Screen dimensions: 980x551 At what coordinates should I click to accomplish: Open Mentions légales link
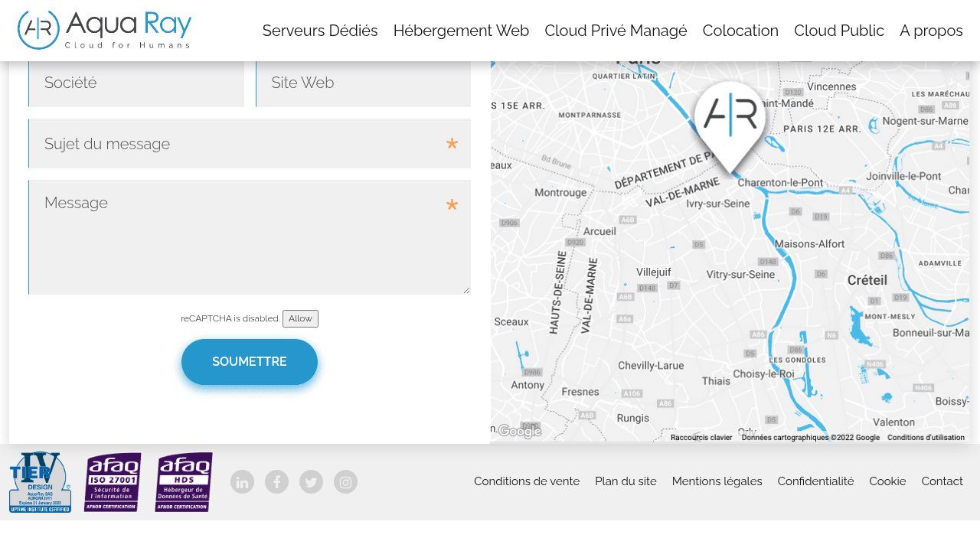(717, 481)
